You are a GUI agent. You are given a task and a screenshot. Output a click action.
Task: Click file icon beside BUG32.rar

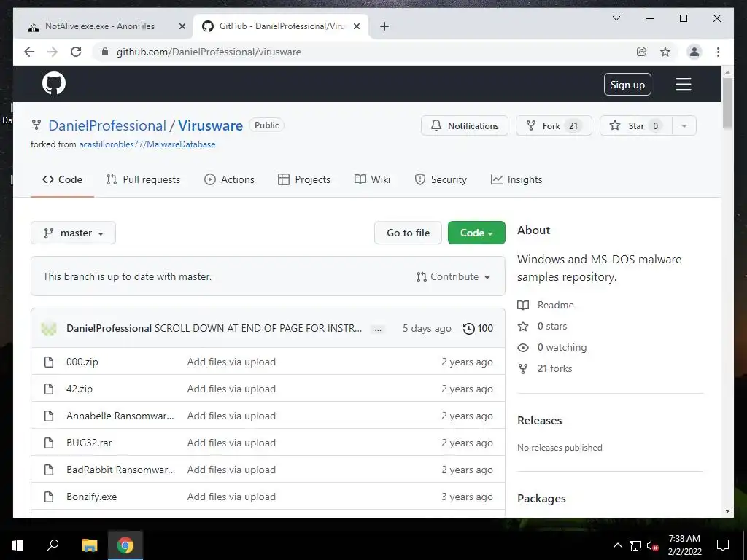coord(49,443)
